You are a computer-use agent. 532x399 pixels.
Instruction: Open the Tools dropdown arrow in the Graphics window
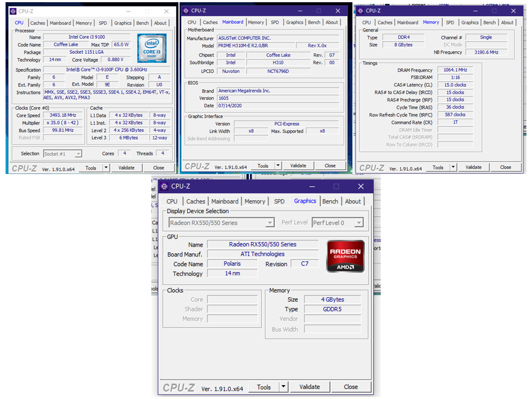pyautogui.click(x=283, y=386)
